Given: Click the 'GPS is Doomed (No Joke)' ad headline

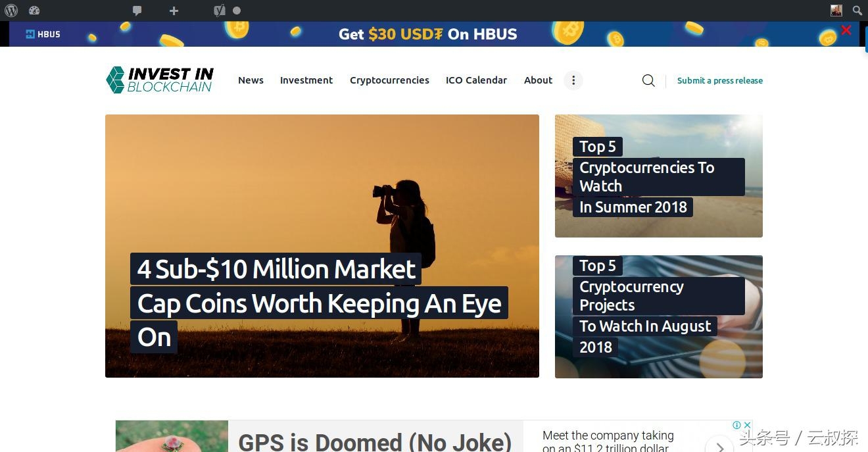Looking at the screenshot, I should [375, 441].
